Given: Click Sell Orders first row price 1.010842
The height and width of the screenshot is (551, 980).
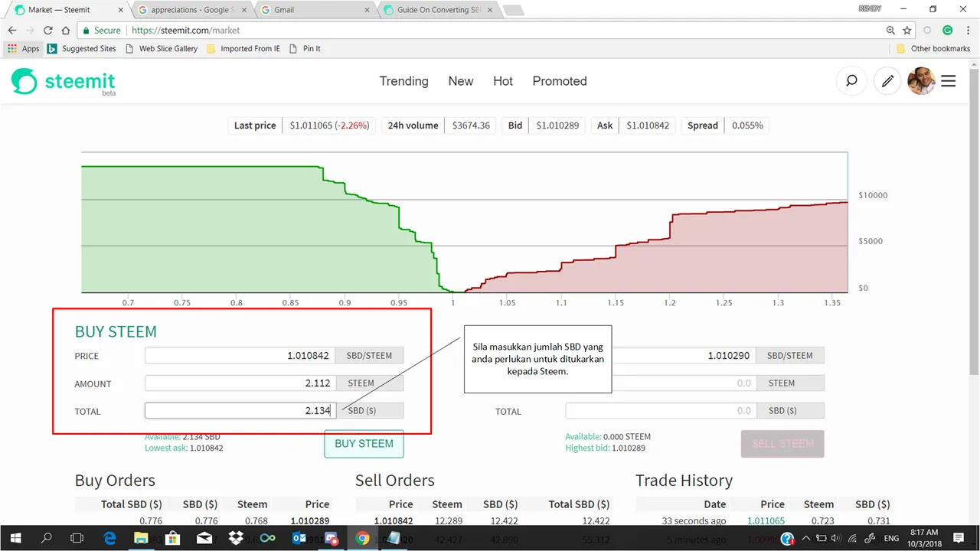Looking at the screenshot, I should click(x=394, y=521).
